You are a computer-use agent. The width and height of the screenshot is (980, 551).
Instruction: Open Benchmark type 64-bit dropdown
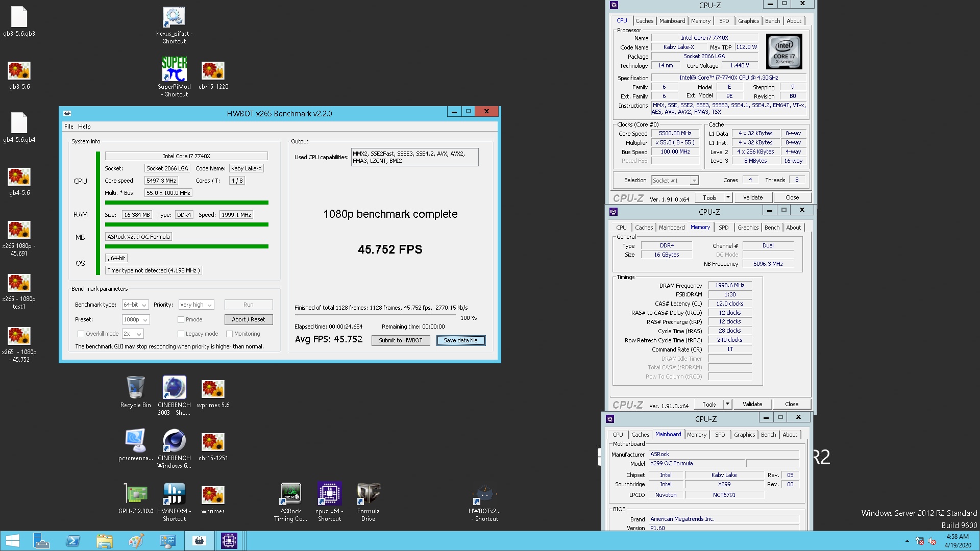click(x=135, y=305)
